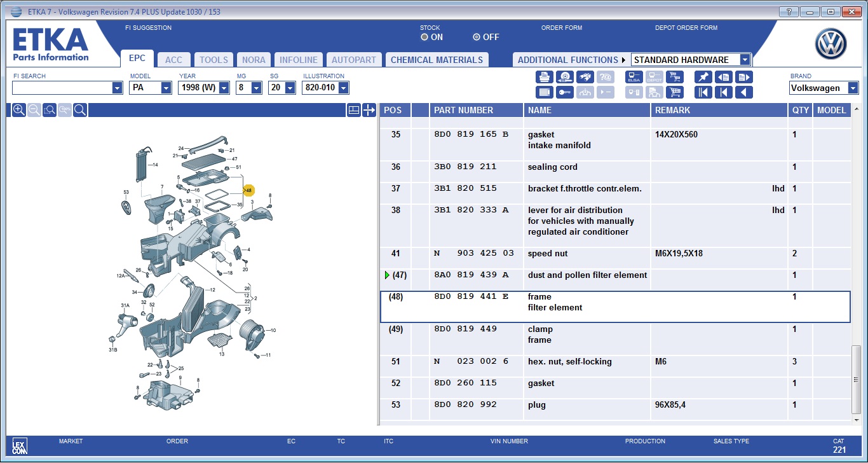Expand the STANDARD HARDWARE dropdown
Image resolution: width=868 pixels, height=463 pixels.
point(745,60)
